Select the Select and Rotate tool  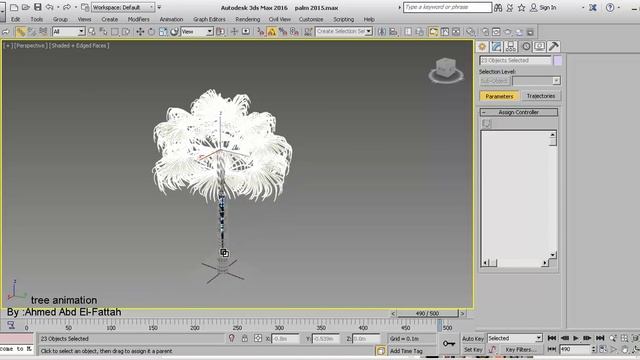(x=151, y=31)
